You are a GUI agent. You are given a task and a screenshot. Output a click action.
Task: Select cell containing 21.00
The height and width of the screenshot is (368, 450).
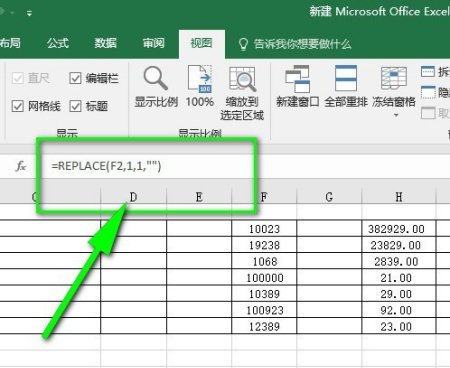point(399,278)
